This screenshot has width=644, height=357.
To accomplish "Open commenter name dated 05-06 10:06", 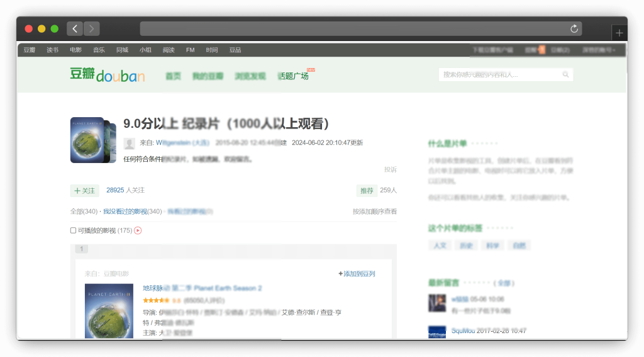I will pos(460,299).
